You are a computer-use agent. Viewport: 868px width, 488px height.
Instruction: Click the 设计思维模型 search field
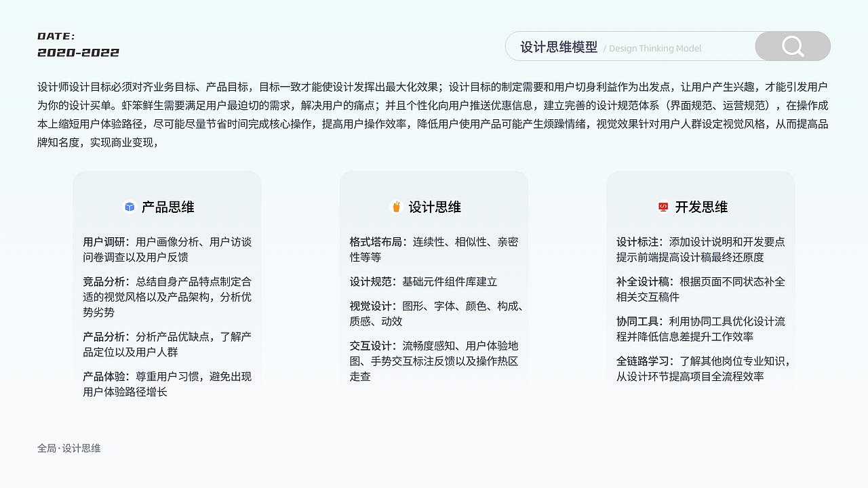click(x=668, y=46)
